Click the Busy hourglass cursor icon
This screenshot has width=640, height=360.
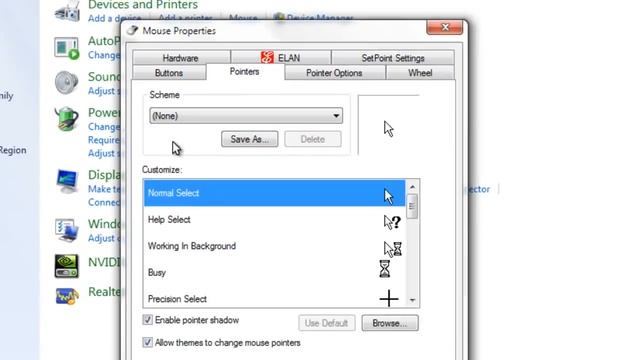pos(384,269)
